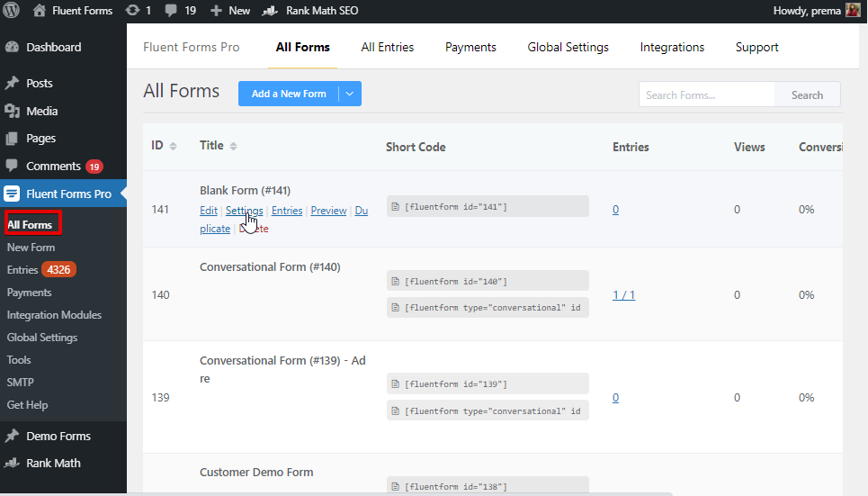Open Entries in the sidebar submenu
868x496 pixels.
click(22, 270)
